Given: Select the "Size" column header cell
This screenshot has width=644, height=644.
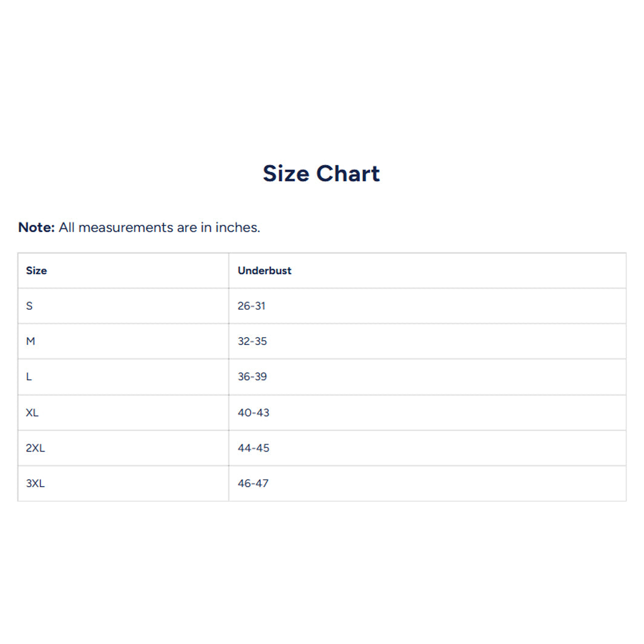Looking at the screenshot, I should (36, 271).
